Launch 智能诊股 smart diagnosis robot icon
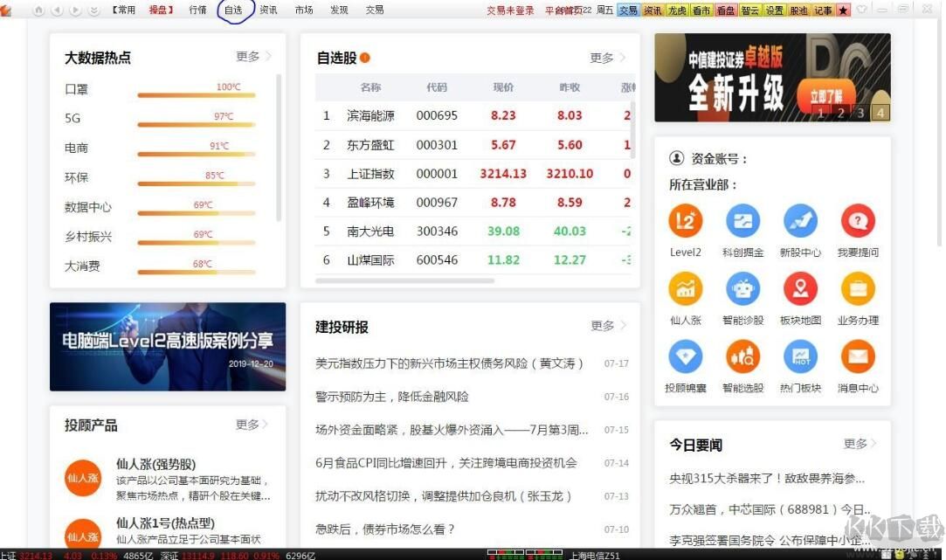The width and height of the screenshot is (946, 560). tap(742, 289)
